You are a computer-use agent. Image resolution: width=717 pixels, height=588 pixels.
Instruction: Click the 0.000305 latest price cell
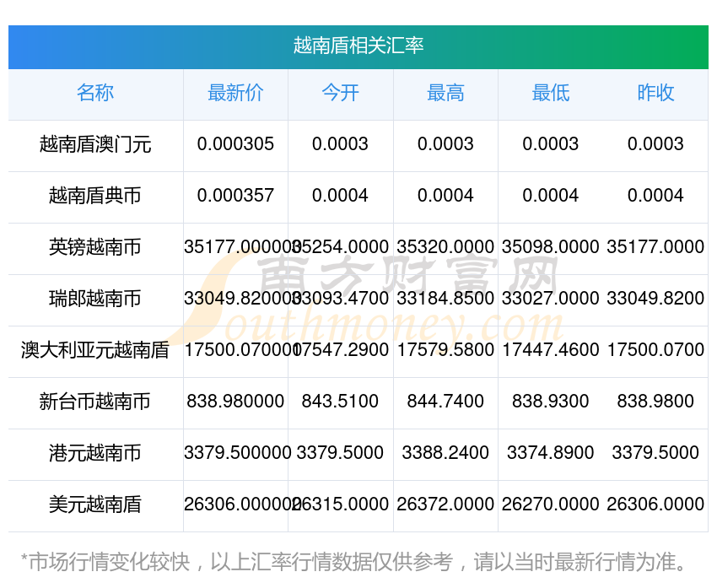pyautogui.click(x=235, y=144)
